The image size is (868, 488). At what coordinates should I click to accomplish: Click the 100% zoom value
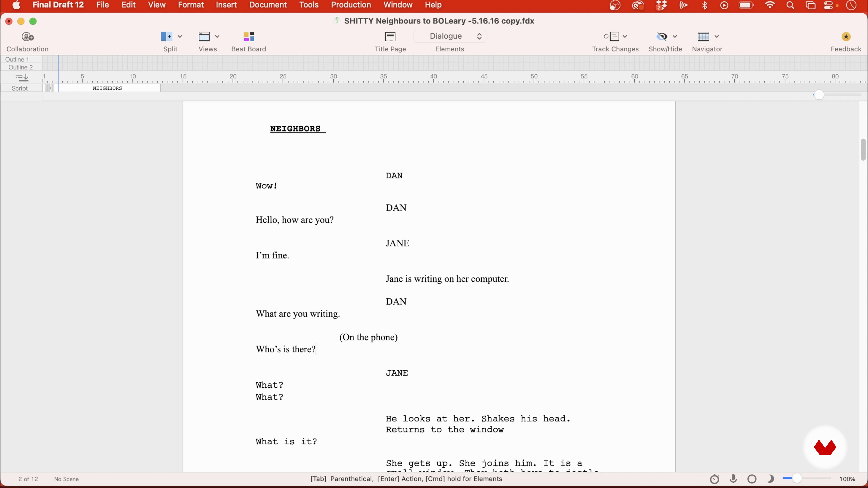point(847,479)
